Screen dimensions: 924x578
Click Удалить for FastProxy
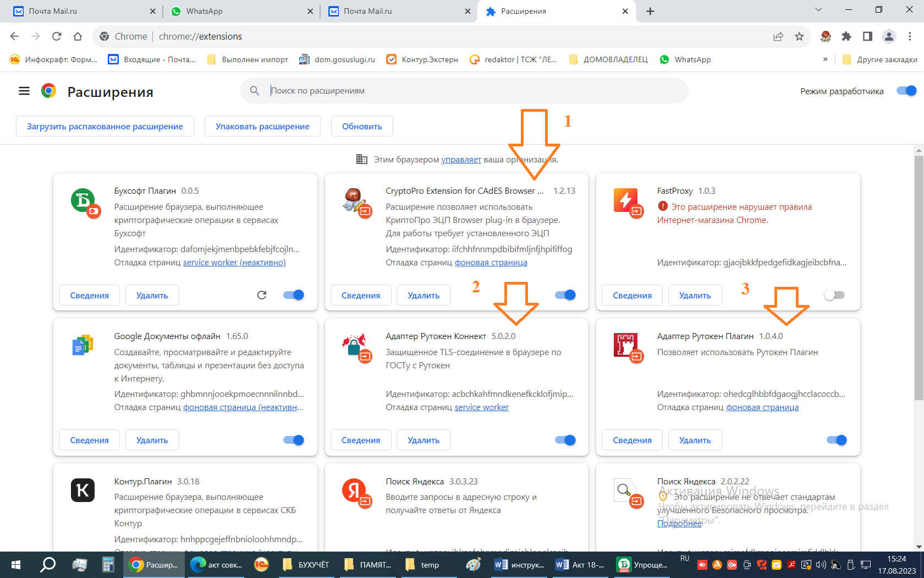tap(695, 295)
